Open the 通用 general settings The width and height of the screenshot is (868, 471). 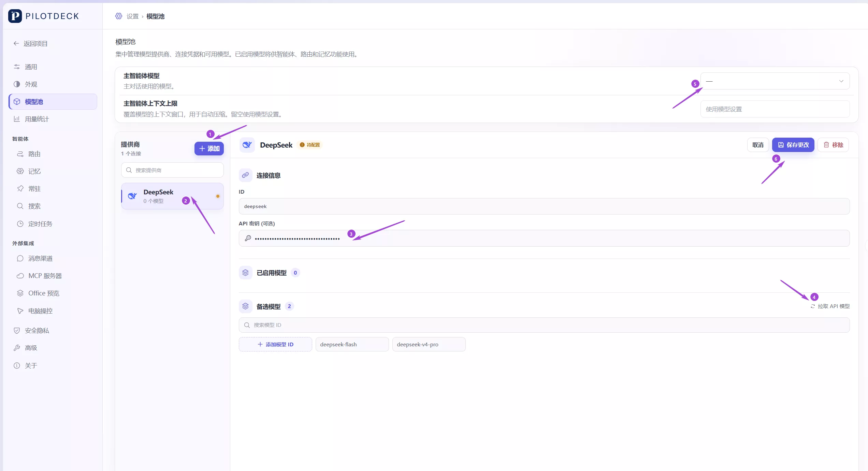point(53,67)
